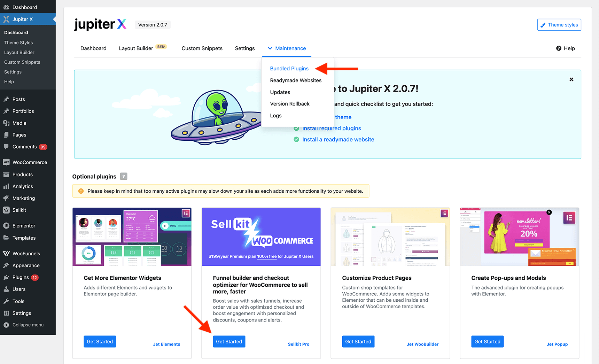This screenshot has width=599, height=364.
Task: Click the Marketing megaphone icon
Action: tap(6, 198)
